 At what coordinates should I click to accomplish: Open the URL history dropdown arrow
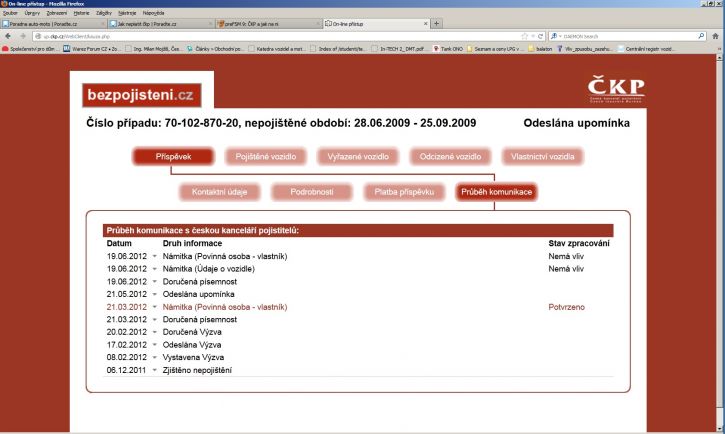pyautogui.click(x=533, y=36)
